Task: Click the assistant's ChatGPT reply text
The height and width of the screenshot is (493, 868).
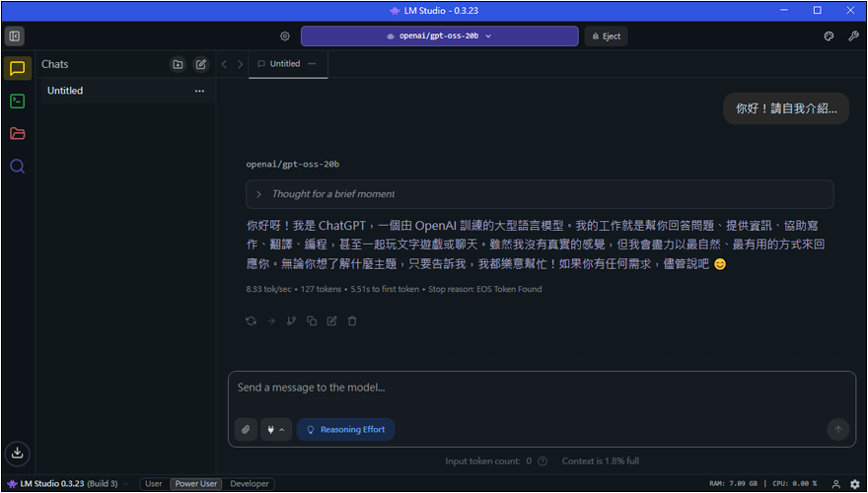Action: pyautogui.click(x=536, y=245)
